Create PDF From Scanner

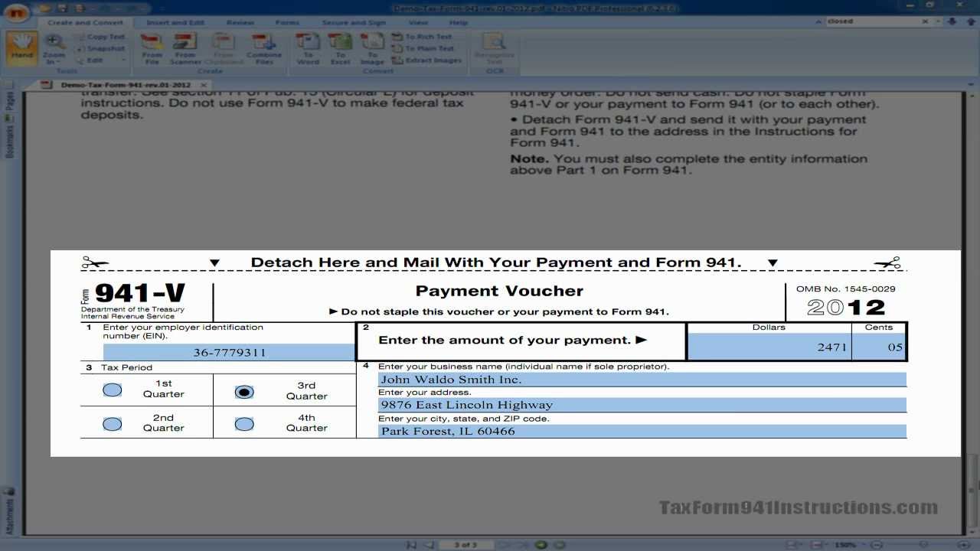185,48
